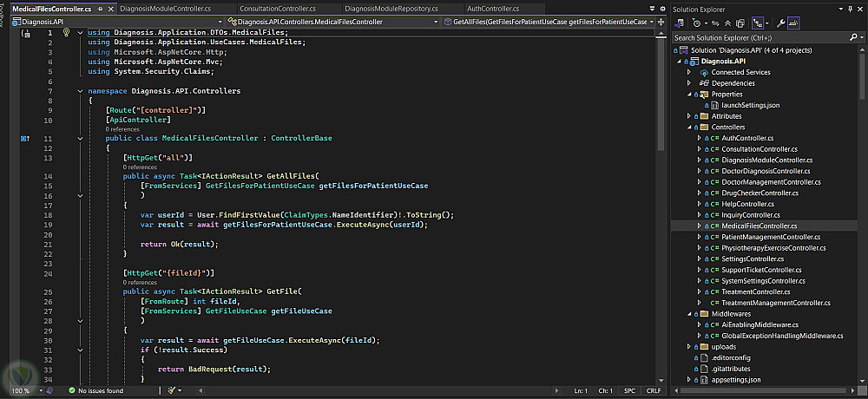Select AuthController.cs in Solution Explorer

click(747, 139)
